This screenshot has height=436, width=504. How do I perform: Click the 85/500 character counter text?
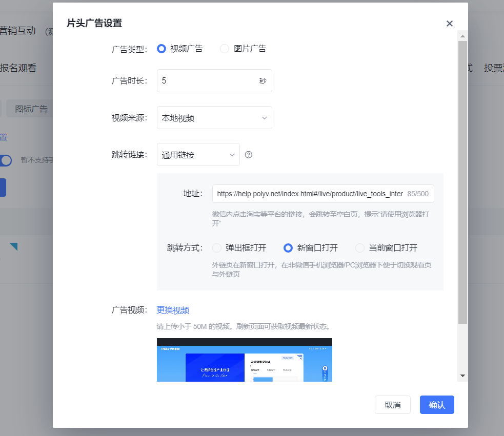(418, 194)
